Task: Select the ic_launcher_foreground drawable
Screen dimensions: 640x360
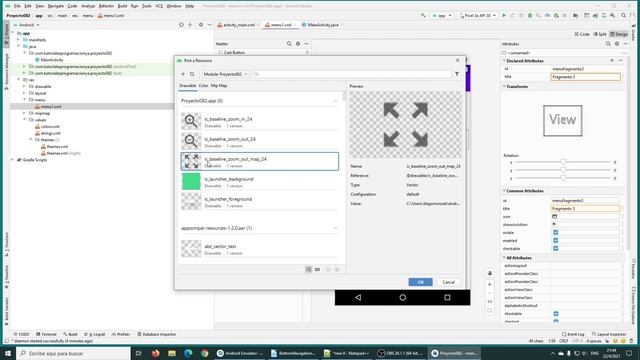Action: (260, 202)
